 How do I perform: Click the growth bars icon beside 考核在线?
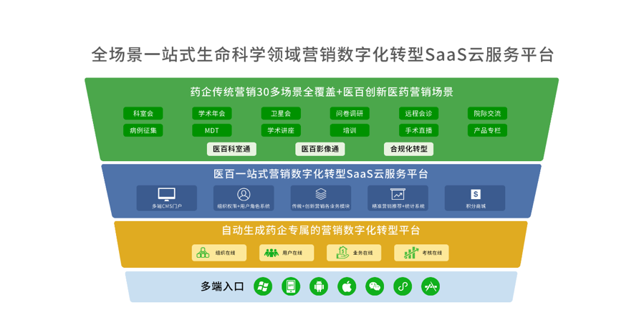pyautogui.click(x=410, y=253)
